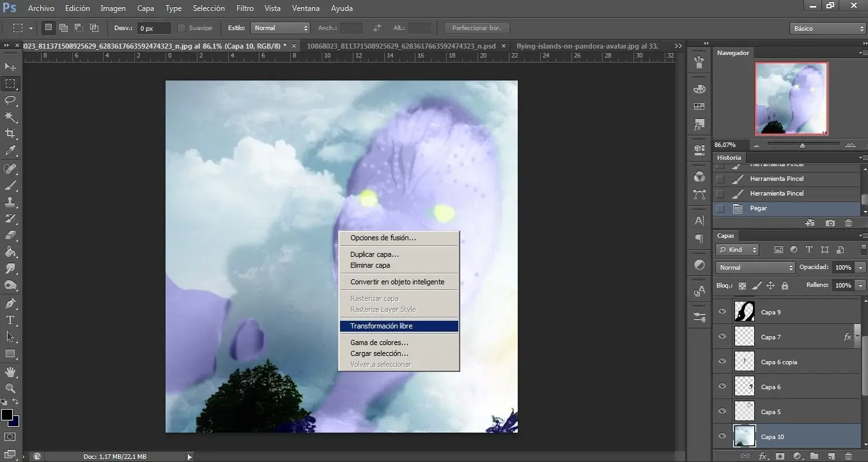Choose Convertir en objeto inteligente
The width and height of the screenshot is (868, 462).
coord(399,282)
